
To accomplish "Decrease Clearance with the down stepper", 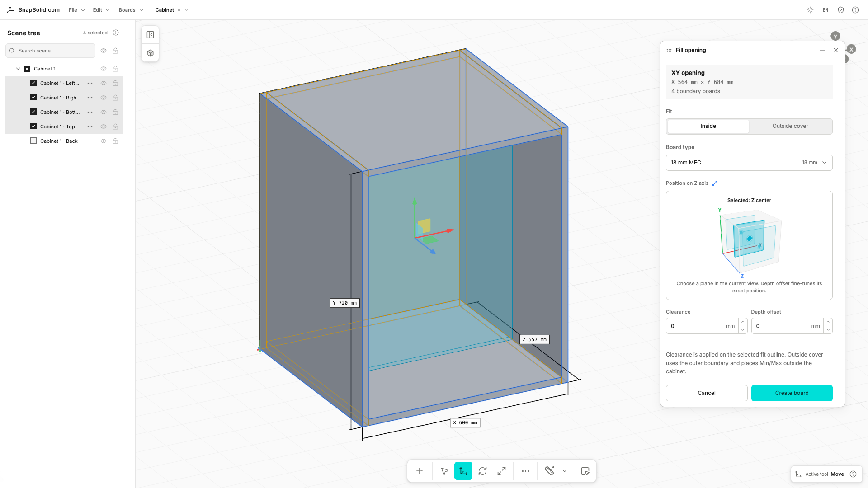I will [743, 330].
